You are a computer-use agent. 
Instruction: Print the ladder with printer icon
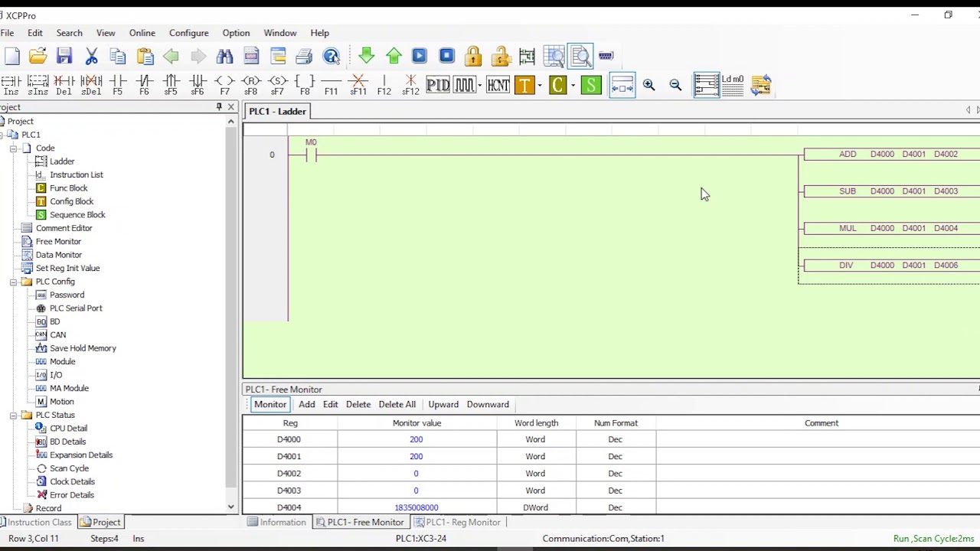pos(304,56)
